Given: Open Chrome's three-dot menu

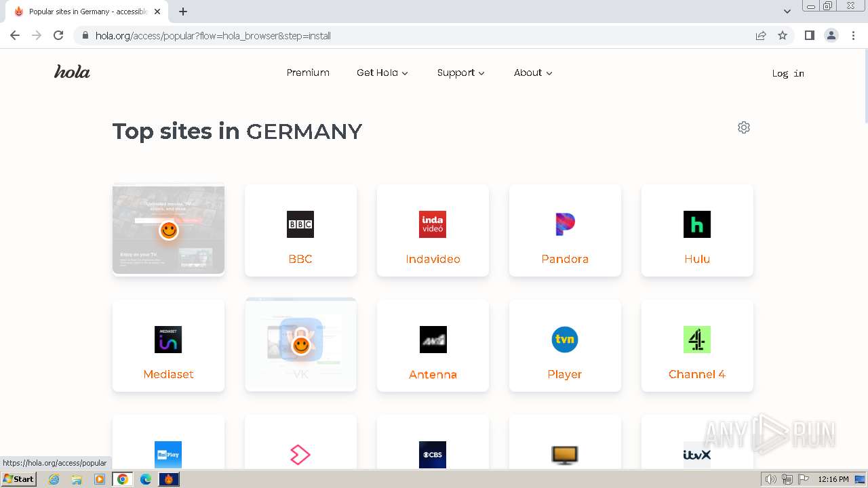Looking at the screenshot, I should [x=853, y=35].
